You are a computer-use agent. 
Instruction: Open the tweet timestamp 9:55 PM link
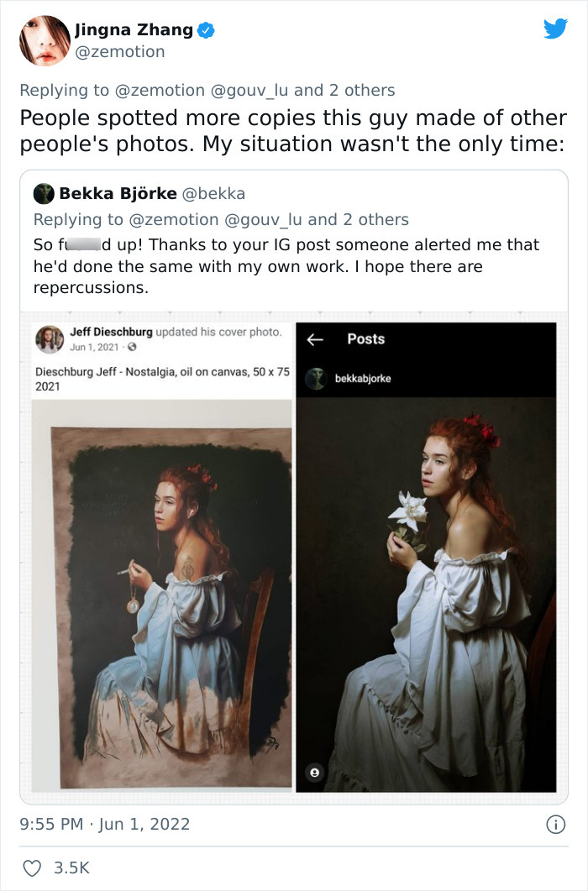click(x=50, y=825)
